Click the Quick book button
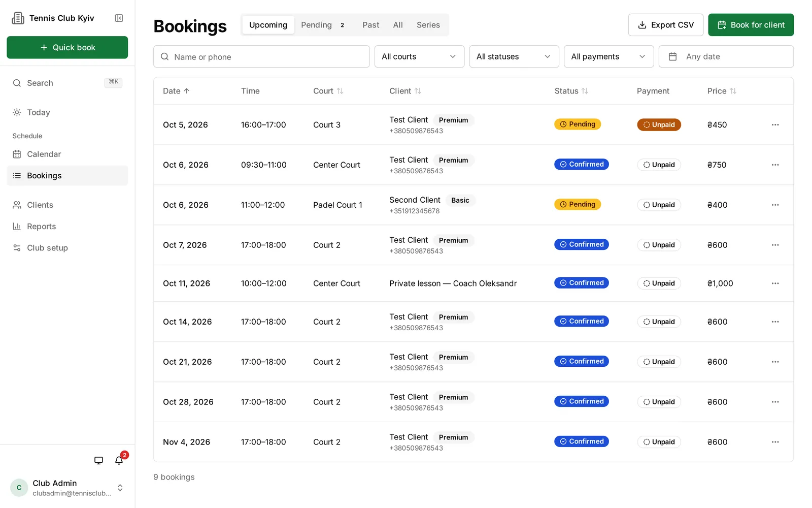The image size is (812, 508). coord(67,47)
